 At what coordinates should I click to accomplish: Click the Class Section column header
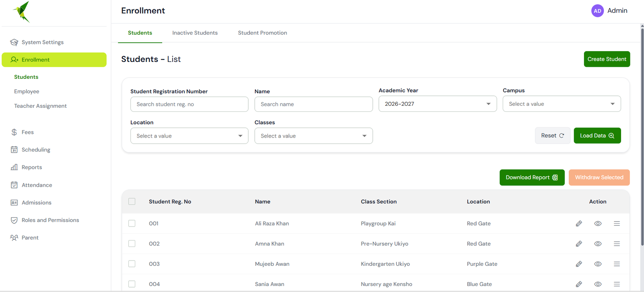[x=379, y=202]
